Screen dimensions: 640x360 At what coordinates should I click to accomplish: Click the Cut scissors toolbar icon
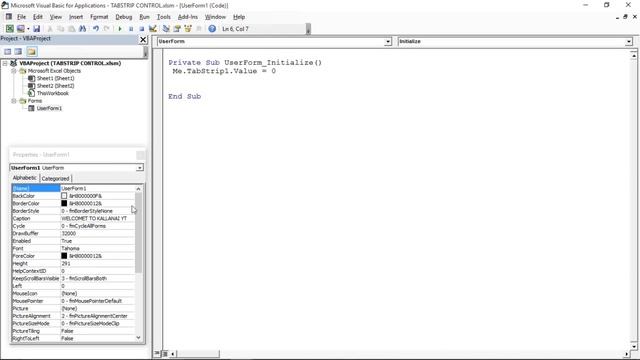point(50,29)
